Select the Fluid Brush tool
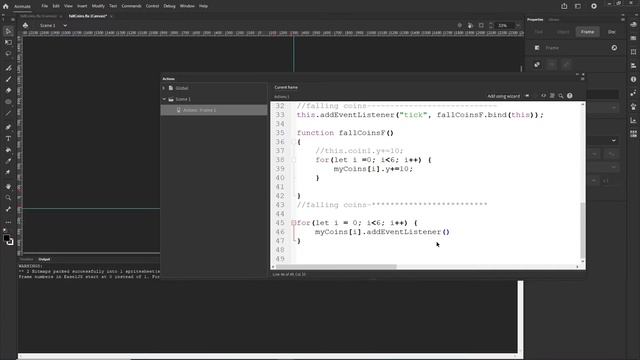Screen dimensions: 640x360 tap(8, 68)
